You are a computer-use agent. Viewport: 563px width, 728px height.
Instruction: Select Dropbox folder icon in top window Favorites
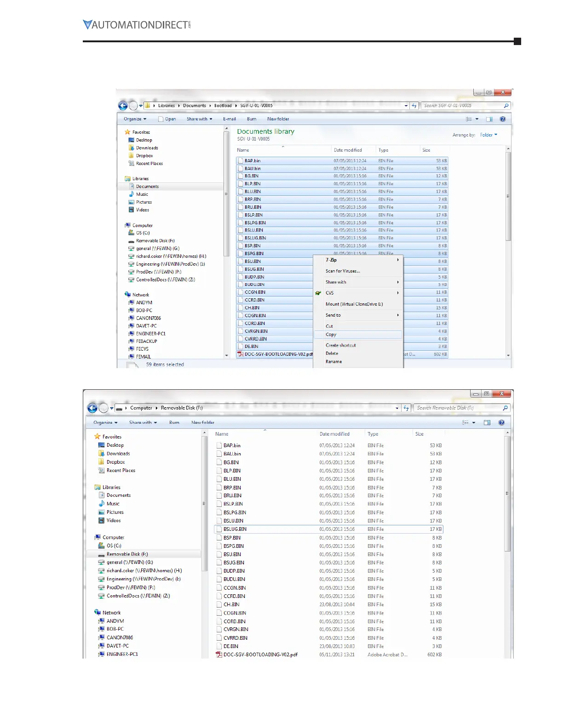(x=131, y=155)
